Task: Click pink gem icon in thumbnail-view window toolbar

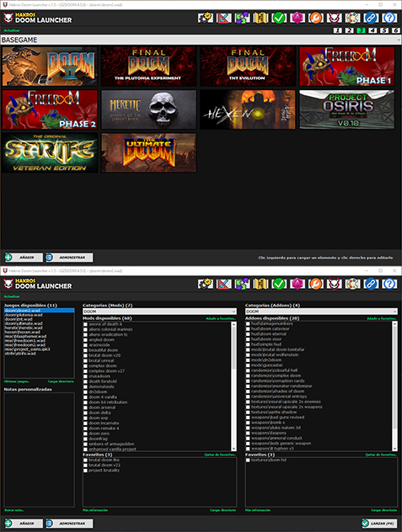Action: (297, 18)
